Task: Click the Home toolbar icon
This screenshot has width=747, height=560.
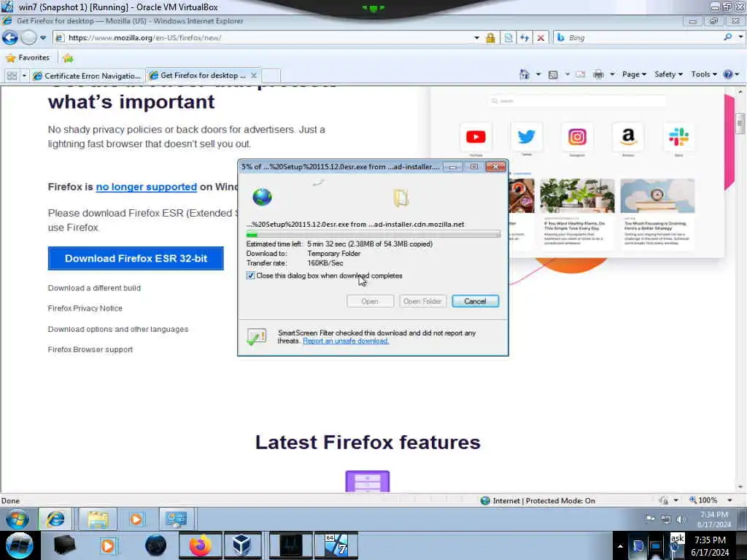Action: coord(525,74)
